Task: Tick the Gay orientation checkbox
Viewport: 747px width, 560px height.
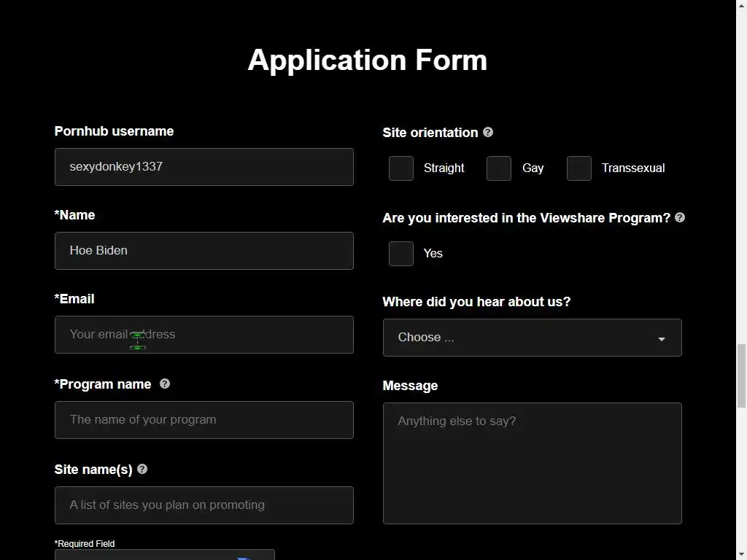Action: coord(499,168)
